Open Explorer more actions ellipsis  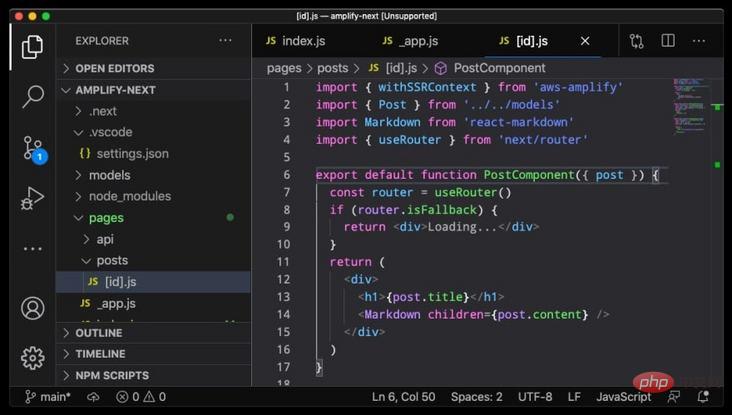click(225, 41)
